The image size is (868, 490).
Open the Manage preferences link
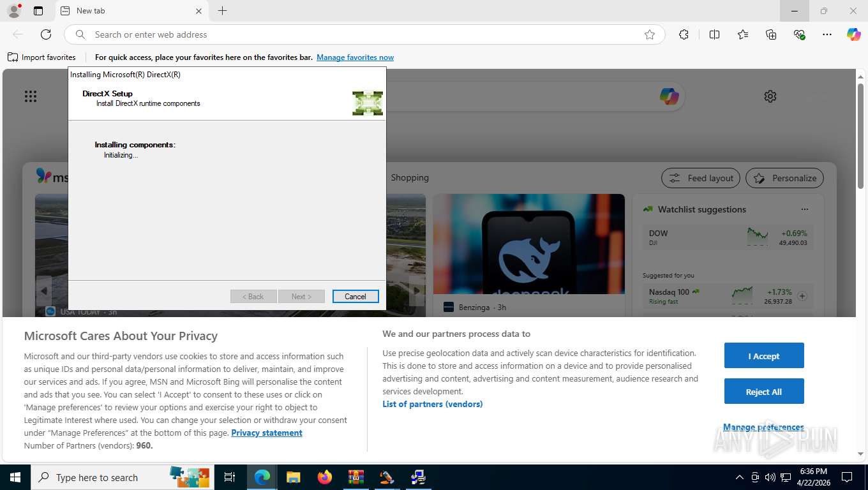763,427
